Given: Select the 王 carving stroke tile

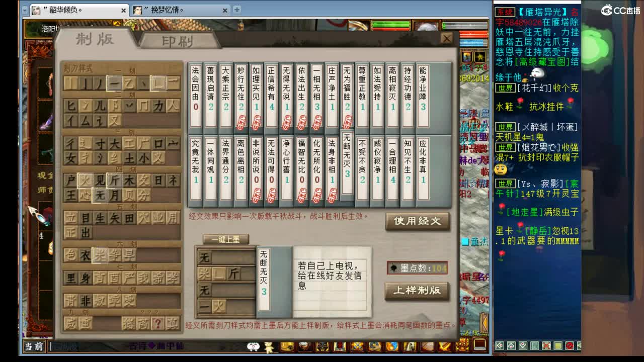Looking at the screenshot, I should [x=71, y=195].
